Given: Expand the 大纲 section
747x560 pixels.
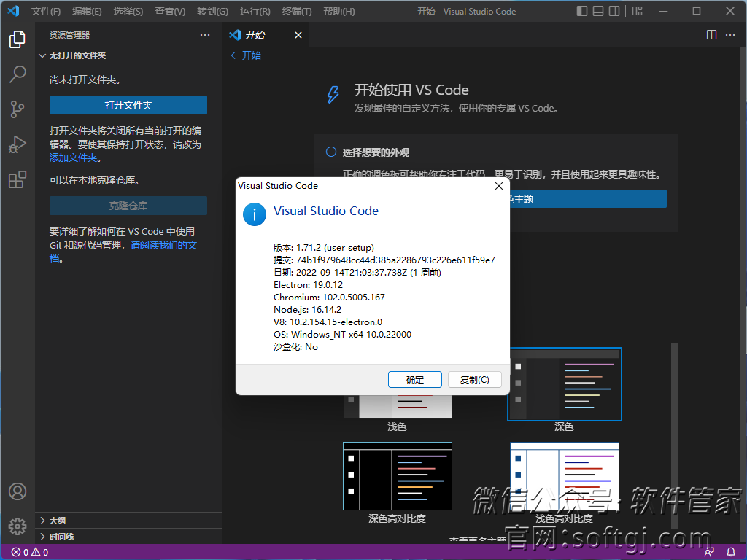Looking at the screenshot, I should tap(53, 521).
